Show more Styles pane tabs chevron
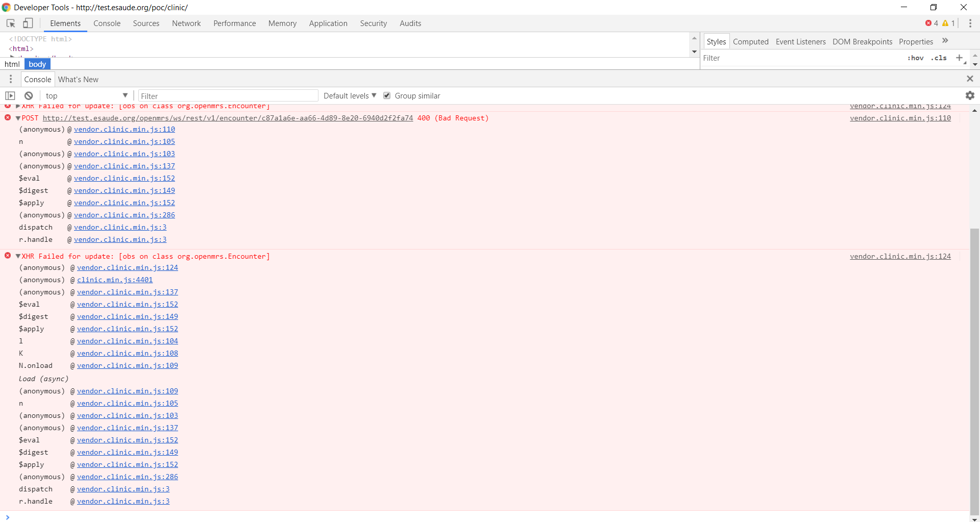 pyautogui.click(x=945, y=41)
